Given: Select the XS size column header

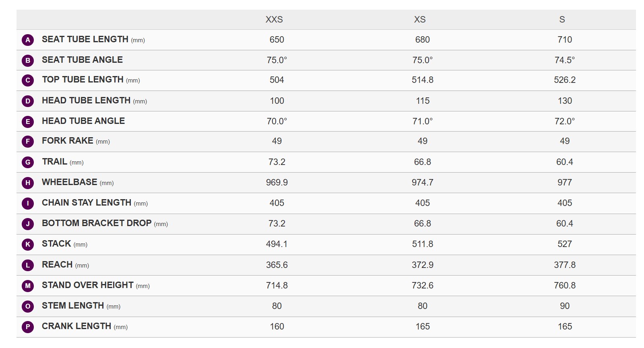Looking at the screenshot, I should pyautogui.click(x=420, y=19).
